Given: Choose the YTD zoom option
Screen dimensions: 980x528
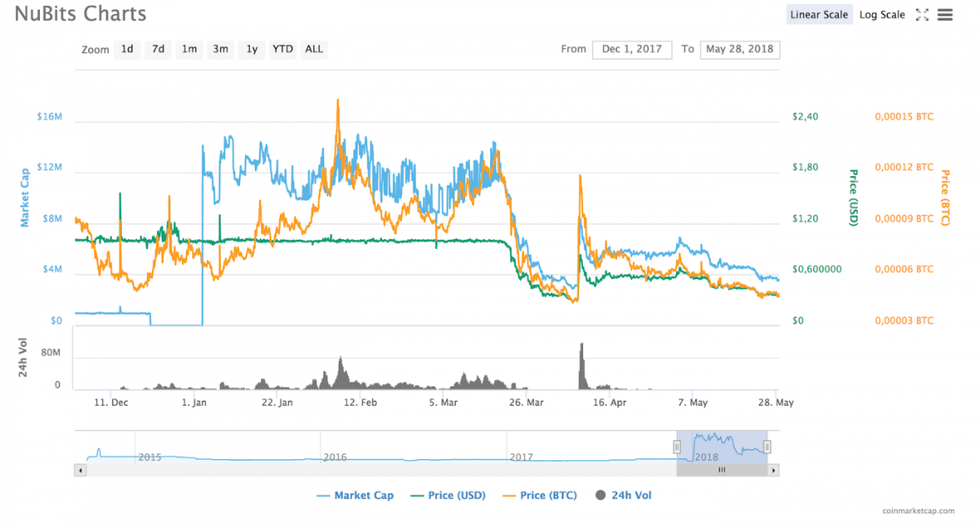Looking at the screenshot, I should click(283, 49).
